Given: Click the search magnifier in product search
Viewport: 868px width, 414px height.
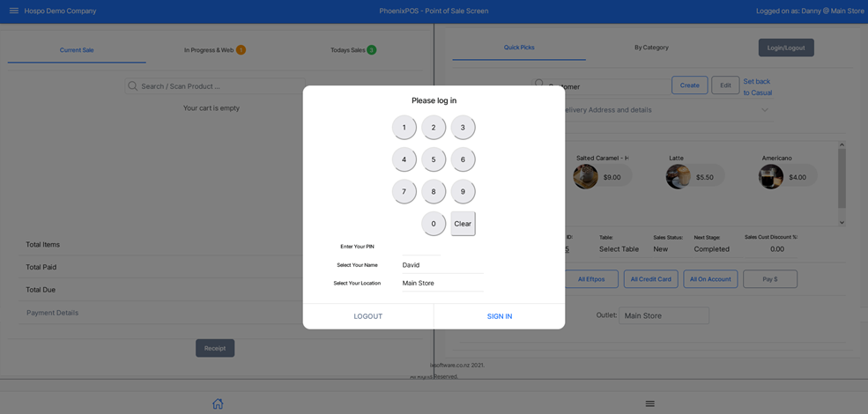Looking at the screenshot, I should click(133, 86).
